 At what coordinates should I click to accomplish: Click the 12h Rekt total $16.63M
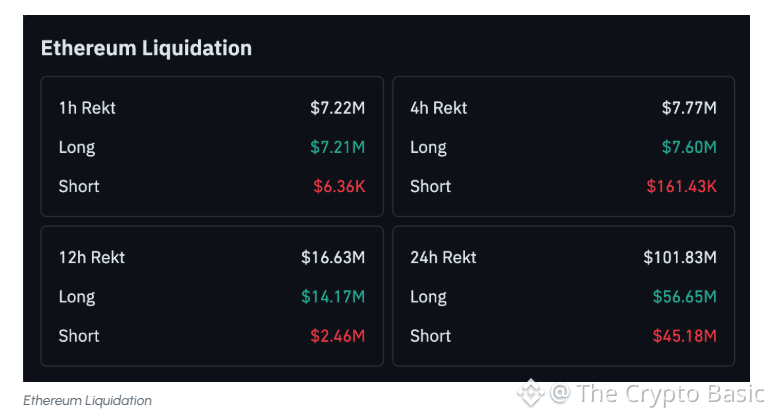point(333,257)
